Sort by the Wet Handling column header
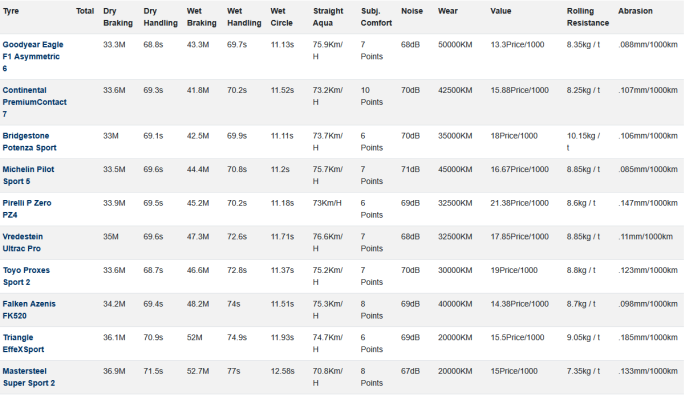This screenshot has height=400, width=693. click(244, 17)
